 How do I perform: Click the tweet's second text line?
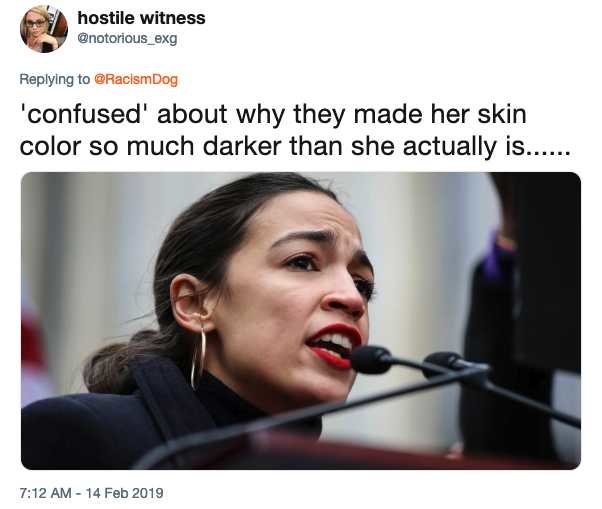click(x=295, y=146)
